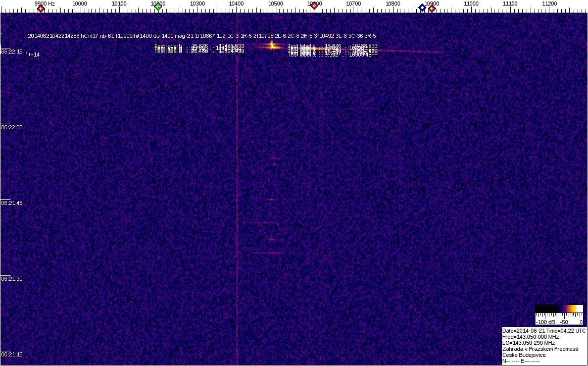Viewport: 588px width, 366px height.
Task: Click the Ceske Budejovice location text
Action: 524,355
